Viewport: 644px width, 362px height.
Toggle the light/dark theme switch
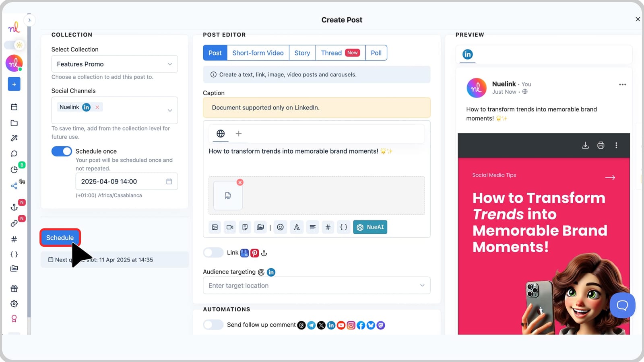14,45
